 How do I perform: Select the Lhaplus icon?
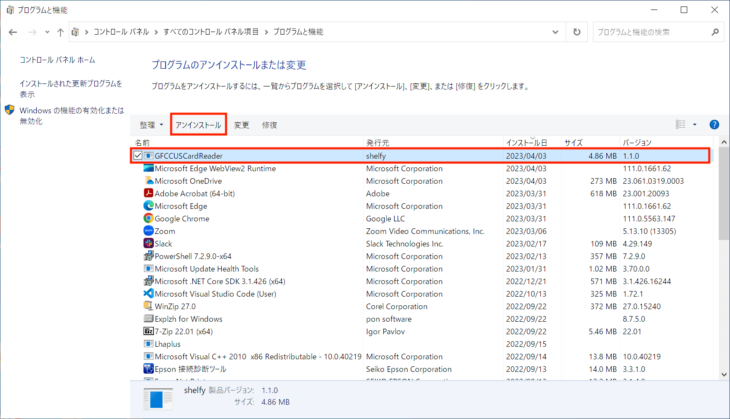tap(149, 344)
